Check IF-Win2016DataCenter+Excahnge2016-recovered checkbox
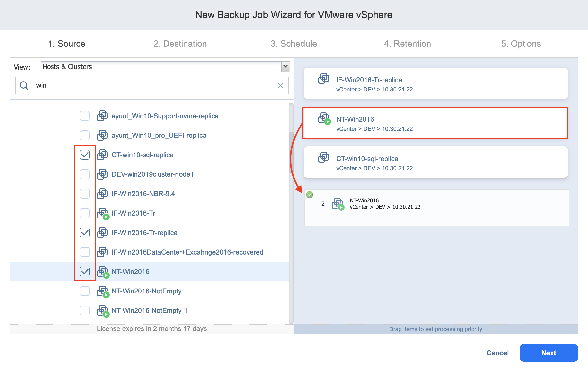Screen dimensions: 588x373 [x=85, y=252]
